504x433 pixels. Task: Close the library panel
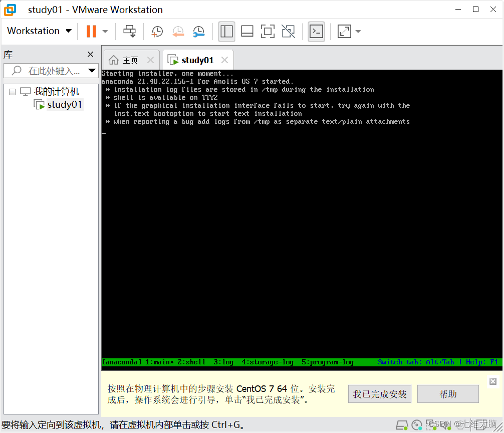click(x=91, y=54)
